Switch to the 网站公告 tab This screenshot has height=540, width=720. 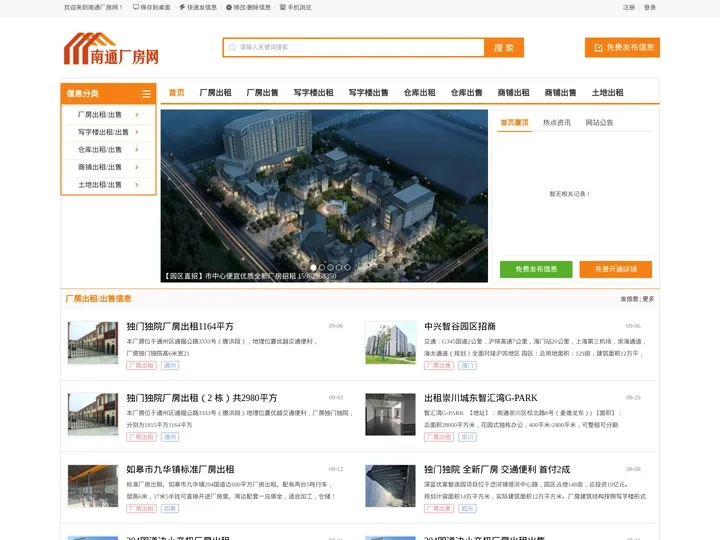point(599,123)
